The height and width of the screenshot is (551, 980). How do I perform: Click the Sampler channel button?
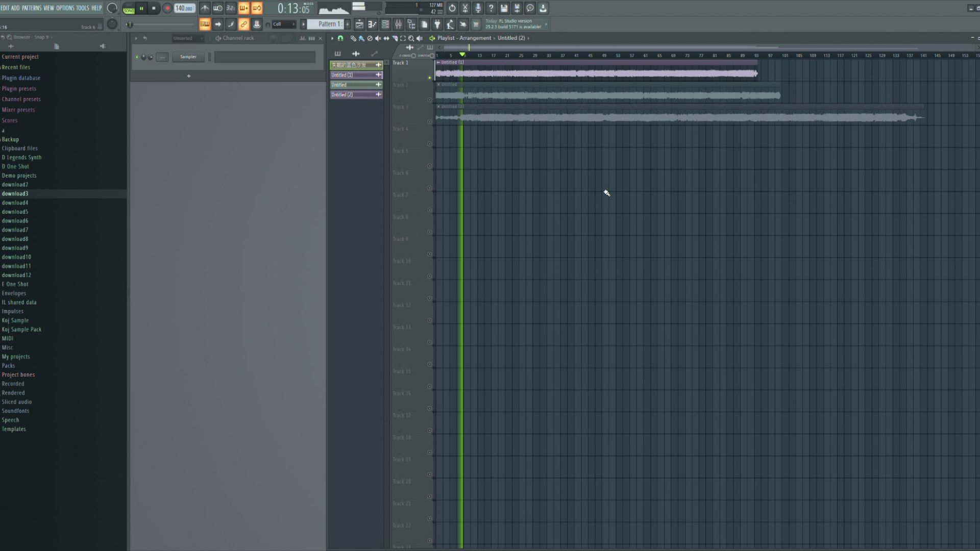coord(188,57)
